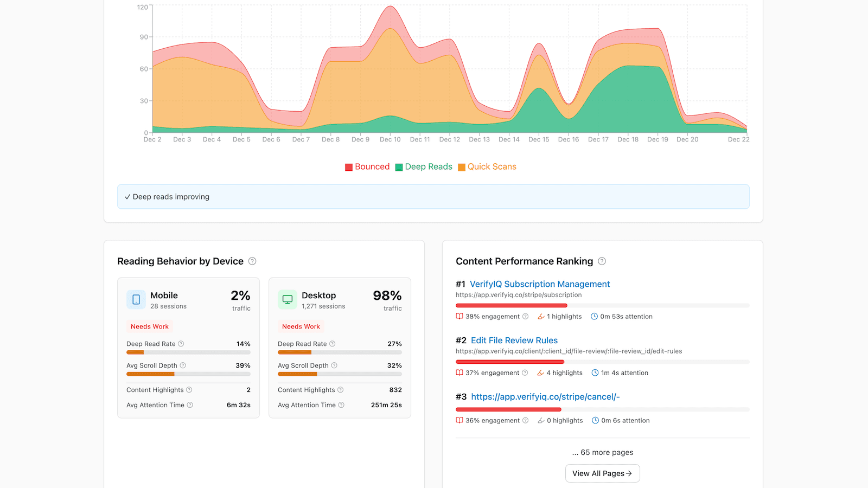Image resolution: width=868 pixels, height=488 pixels.
Task: Toggle the Bounced series in the chart legend
Action: [x=367, y=166]
